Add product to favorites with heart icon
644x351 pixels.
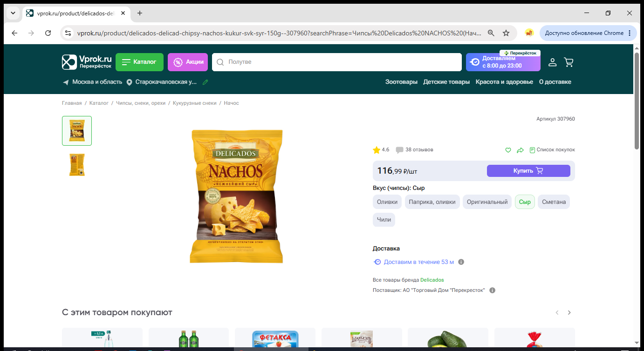click(508, 150)
